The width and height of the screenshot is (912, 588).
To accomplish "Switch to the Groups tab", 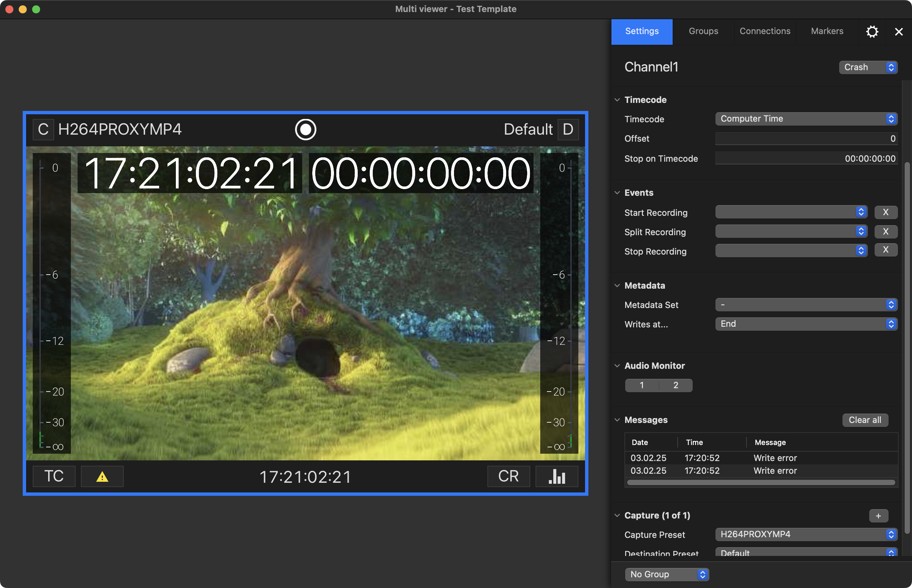I will pos(703,31).
